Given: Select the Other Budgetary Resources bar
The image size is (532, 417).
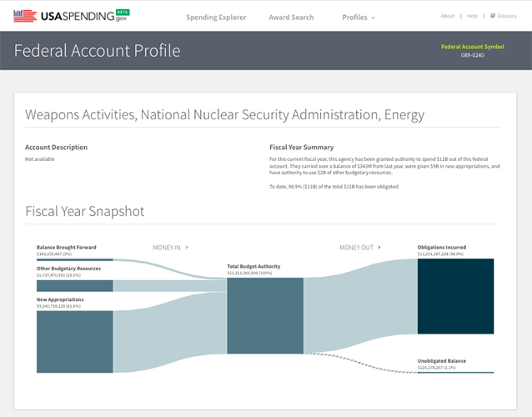Looking at the screenshot, I should [75, 286].
